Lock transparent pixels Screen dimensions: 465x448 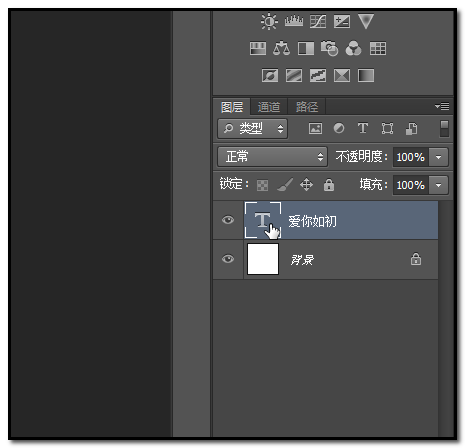pos(262,185)
